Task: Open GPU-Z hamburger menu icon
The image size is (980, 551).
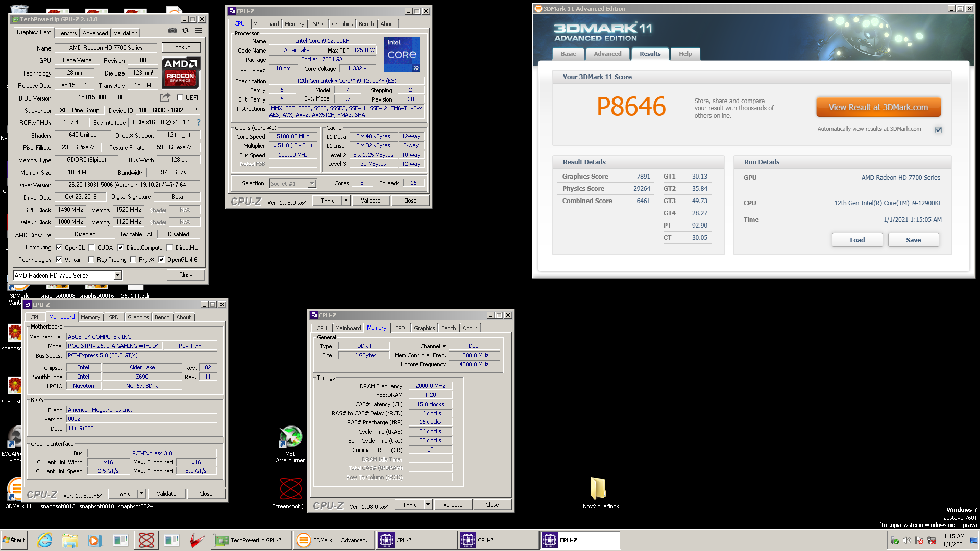Action: 199,30
